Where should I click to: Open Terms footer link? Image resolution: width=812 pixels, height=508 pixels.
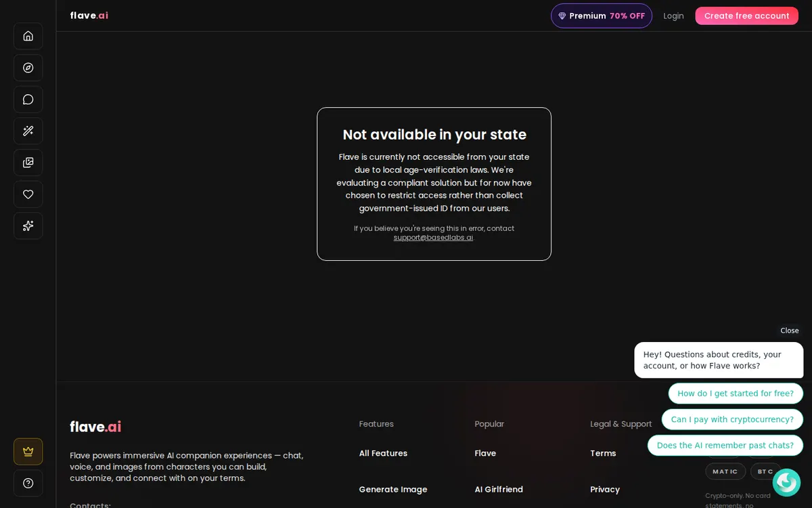603,453
